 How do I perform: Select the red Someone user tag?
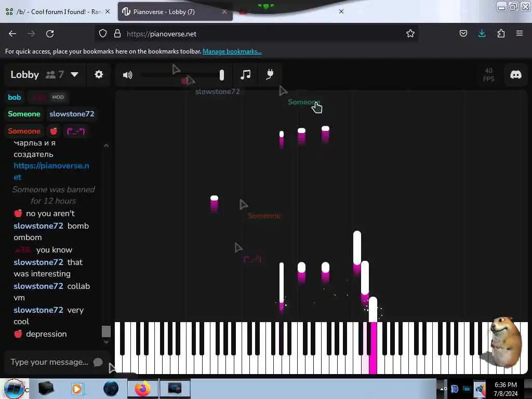coord(24,131)
